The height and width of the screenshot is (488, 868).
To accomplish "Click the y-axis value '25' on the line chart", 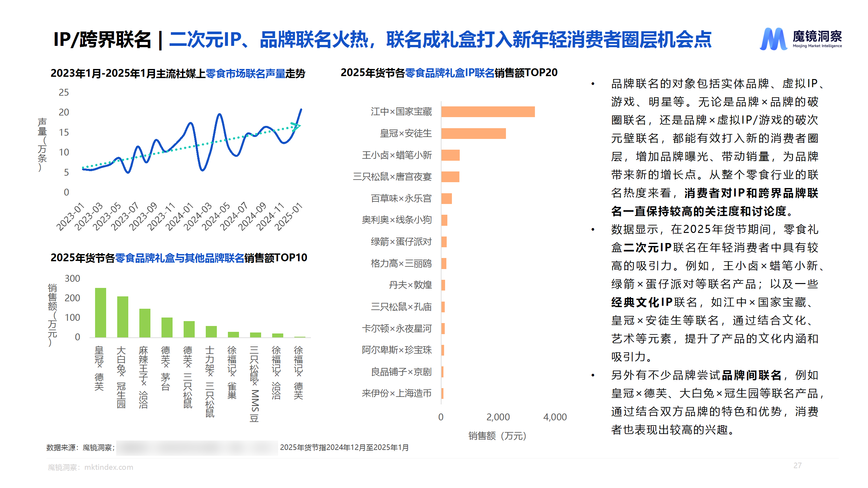I will [64, 92].
